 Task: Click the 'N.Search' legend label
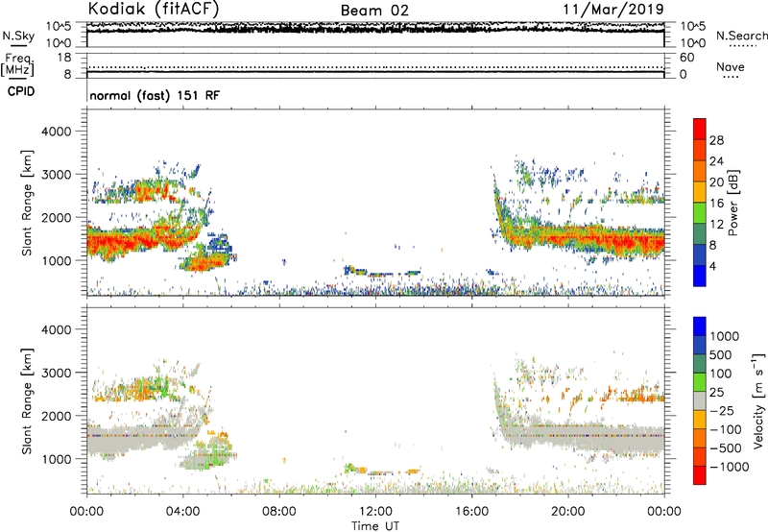pos(742,36)
